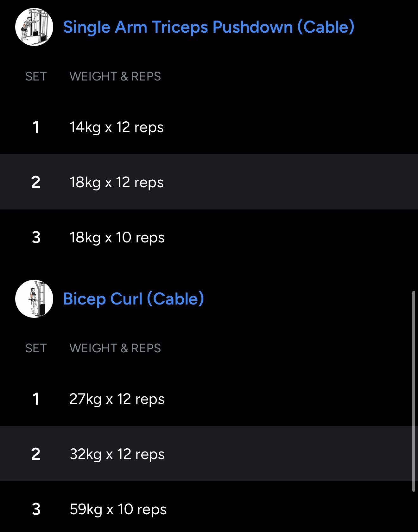Viewport: 418px width, 532px height.
Task: Click the vertical scrollbar on the right edge
Action: [x=413, y=391]
